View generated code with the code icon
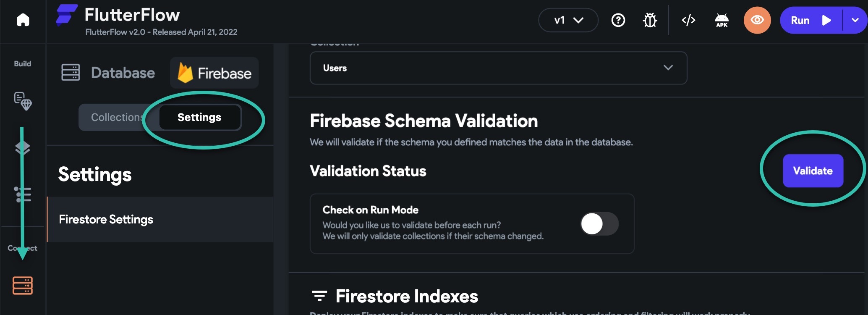 point(688,20)
